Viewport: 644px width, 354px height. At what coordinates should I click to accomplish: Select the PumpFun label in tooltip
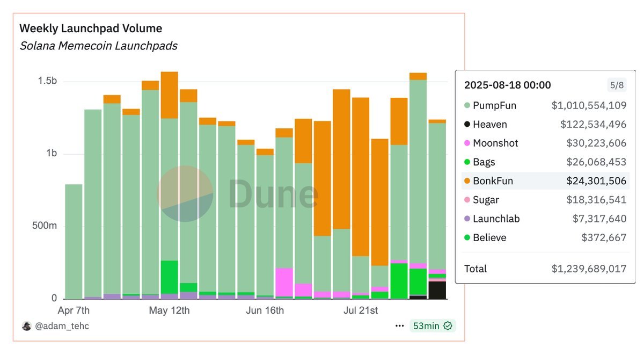(494, 106)
